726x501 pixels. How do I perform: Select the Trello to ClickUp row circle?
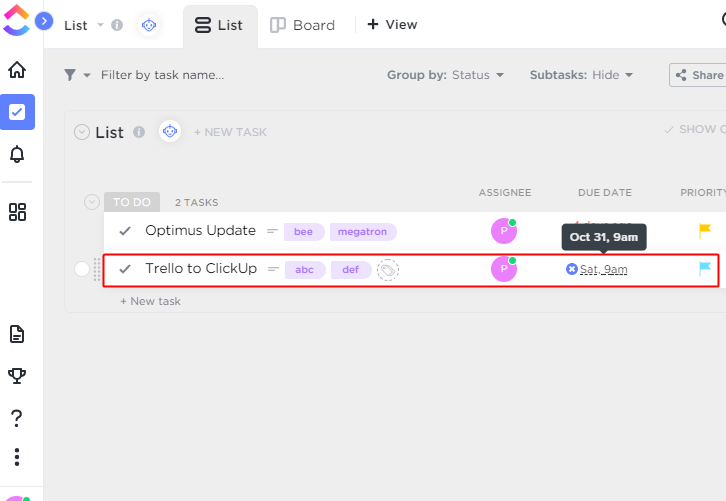[x=82, y=269]
